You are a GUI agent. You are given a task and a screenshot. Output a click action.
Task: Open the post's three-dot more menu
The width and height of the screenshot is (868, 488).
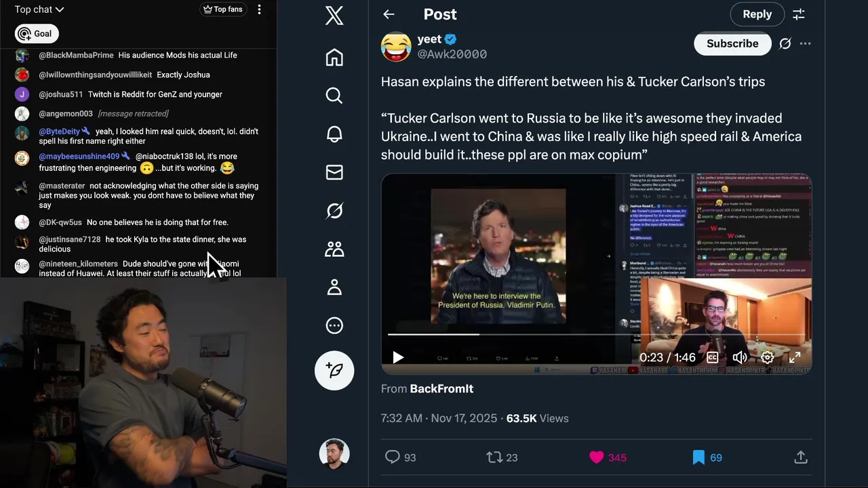(x=805, y=43)
